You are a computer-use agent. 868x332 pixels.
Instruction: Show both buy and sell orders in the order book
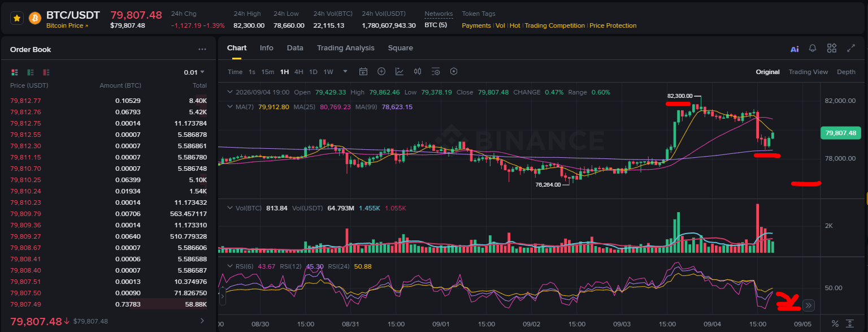15,72
